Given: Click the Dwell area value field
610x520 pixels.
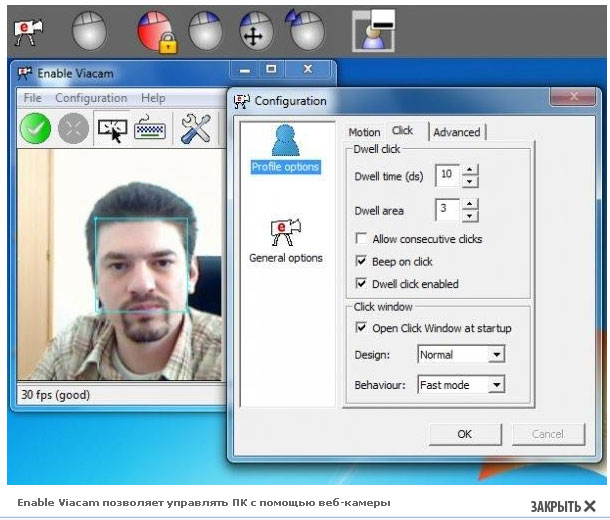Looking at the screenshot, I should tap(446, 210).
